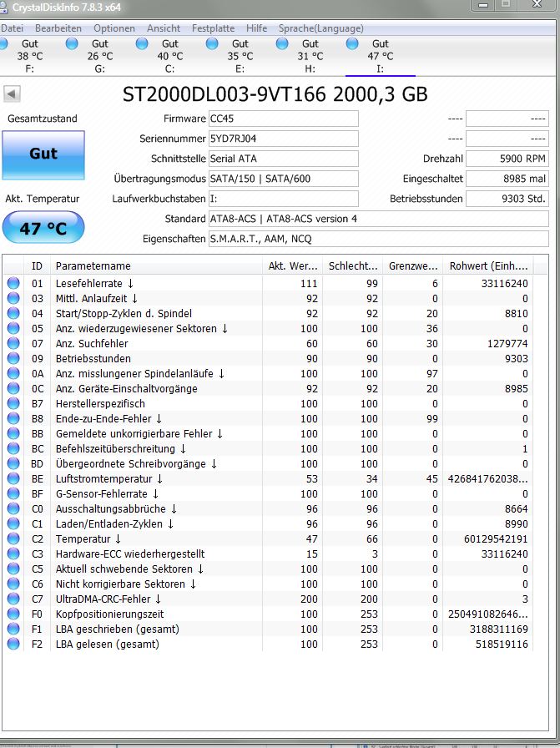Screen dimensions: 560x748
Task: Click the 47 °C temperature button
Action: click(43, 228)
